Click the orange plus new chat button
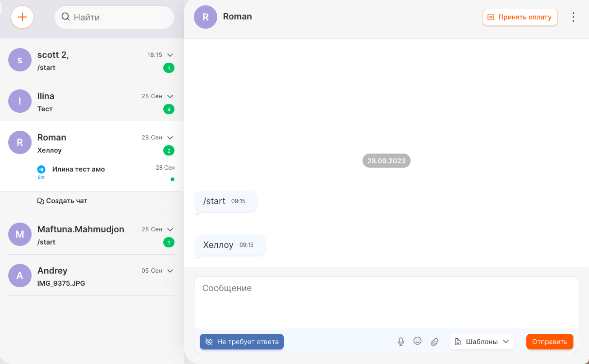This screenshot has height=364, width=589. (22, 17)
